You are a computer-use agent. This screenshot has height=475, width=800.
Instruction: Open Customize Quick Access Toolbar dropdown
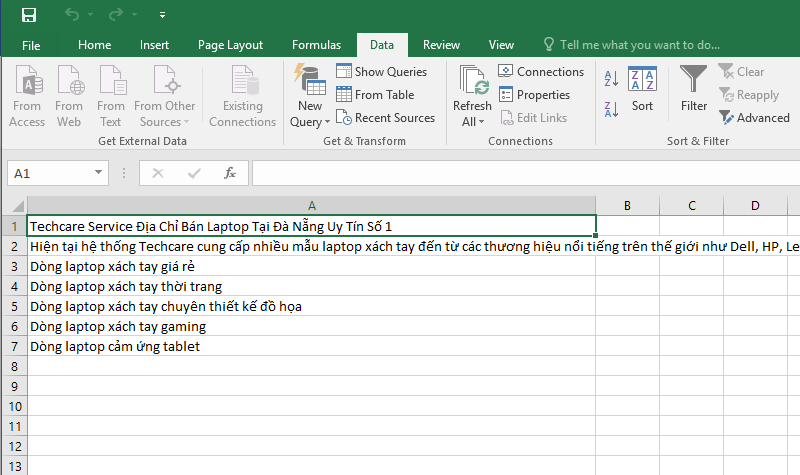[x=162, y=15]
